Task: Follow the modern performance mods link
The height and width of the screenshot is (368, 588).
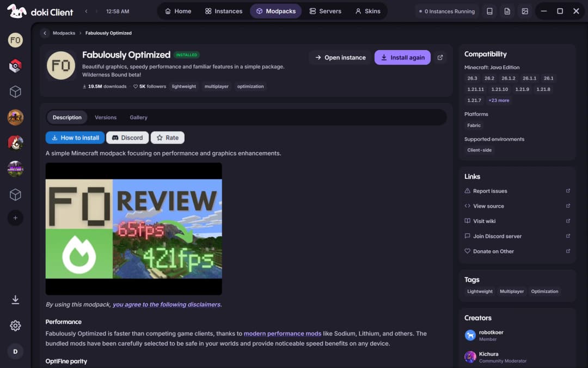Action: click(283, 334)
